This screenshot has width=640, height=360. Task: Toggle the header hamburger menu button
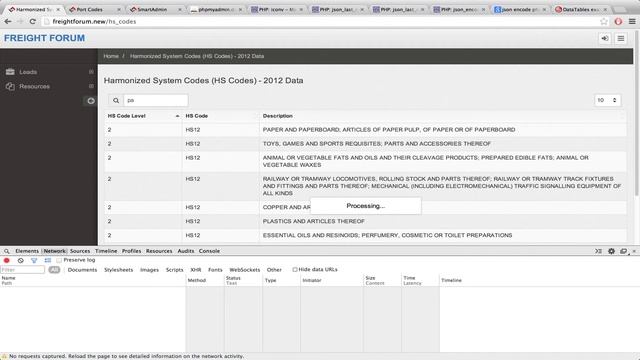(x=621, y=38)
